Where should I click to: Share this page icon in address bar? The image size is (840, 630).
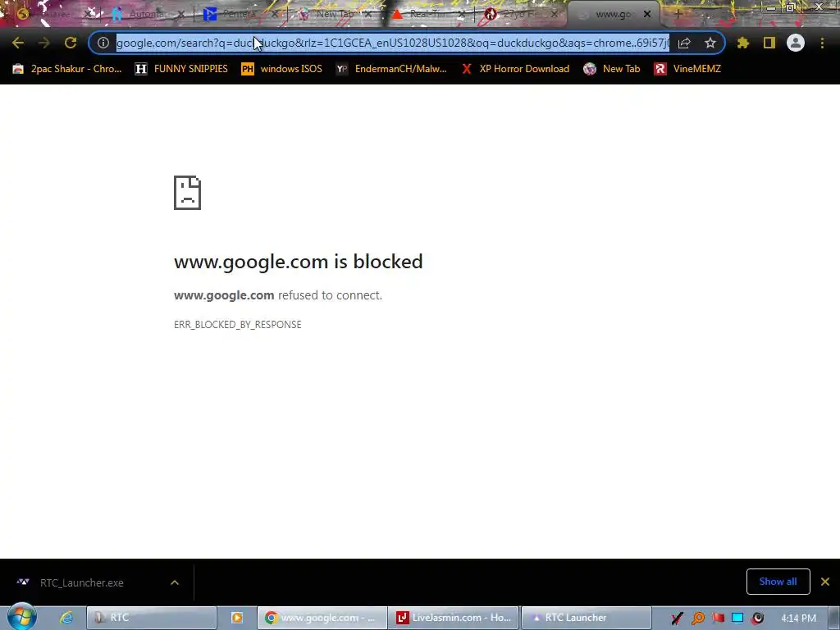(x=684, y=43)
